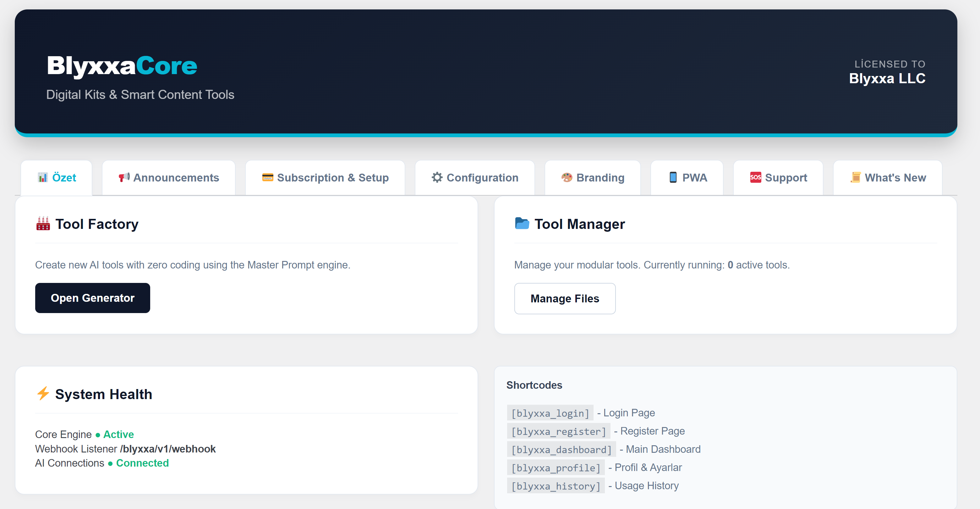Click the credit card Subscription & Setup icon
The width and height of the screenshot is (980, 509).
click(268, 177)
